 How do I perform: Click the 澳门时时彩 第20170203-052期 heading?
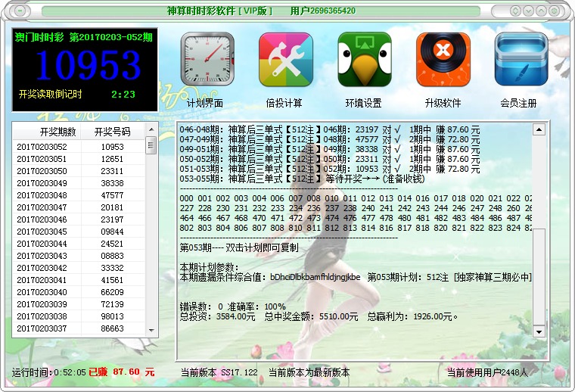tap(84, 37)
